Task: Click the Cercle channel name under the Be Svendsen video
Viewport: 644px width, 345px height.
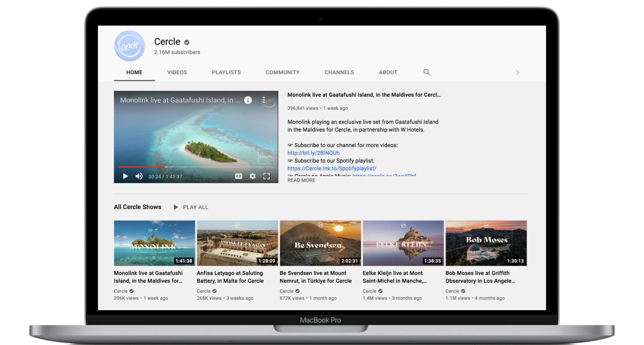Action: click(x=286, y=291)
